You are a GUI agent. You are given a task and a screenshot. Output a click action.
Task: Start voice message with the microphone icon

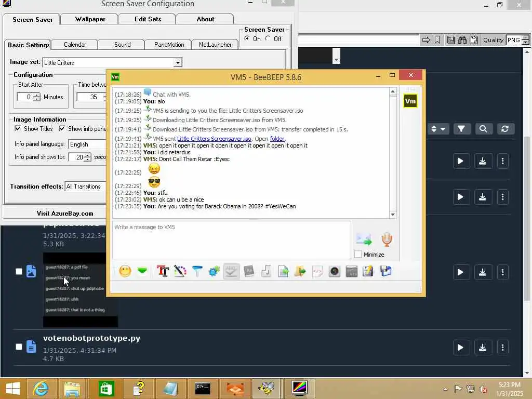(387, 239)
